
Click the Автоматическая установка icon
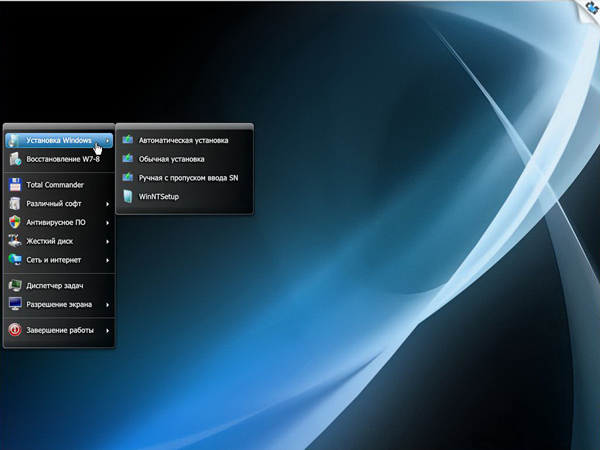point(127,140)
